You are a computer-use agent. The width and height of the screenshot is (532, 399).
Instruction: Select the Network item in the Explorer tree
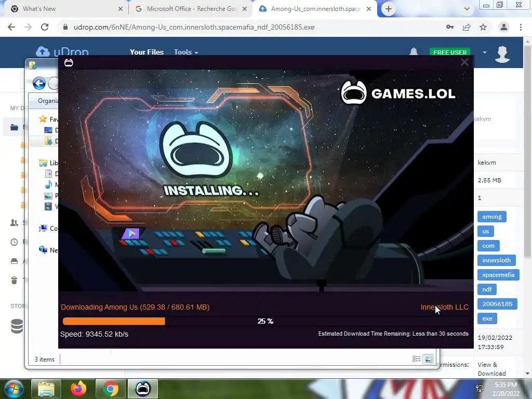click(x=48, y=250)
